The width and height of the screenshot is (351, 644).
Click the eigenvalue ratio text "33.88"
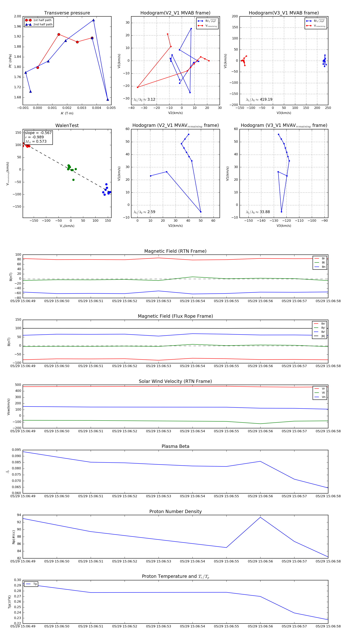click(265, 212)
